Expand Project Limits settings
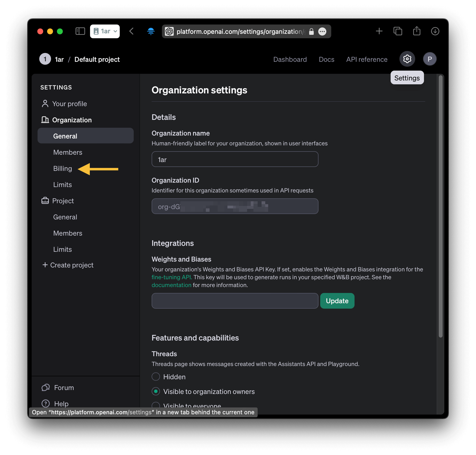 point(62,249)
